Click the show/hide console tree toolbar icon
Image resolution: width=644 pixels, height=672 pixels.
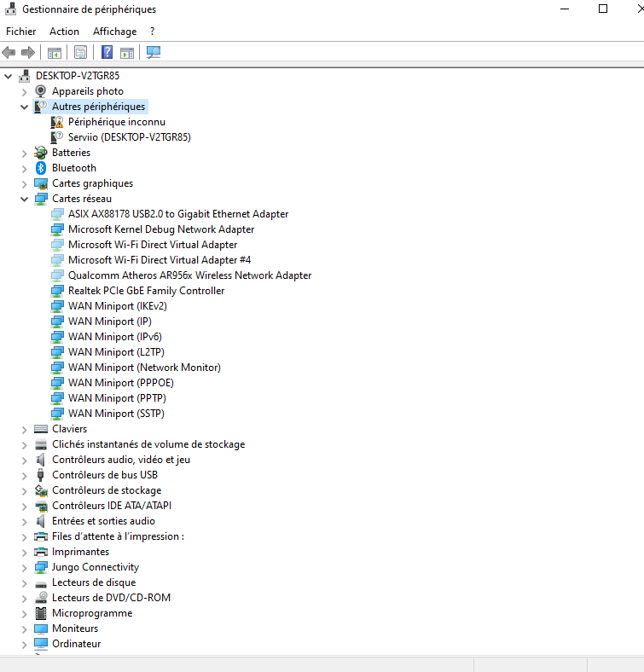click(x=55, y=53)
